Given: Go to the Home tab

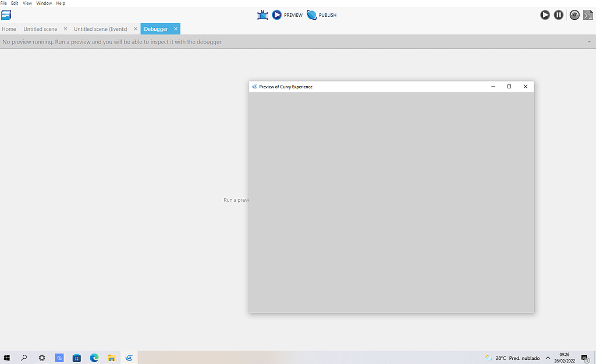Looking at the screenshot, I should coord(9,28).
